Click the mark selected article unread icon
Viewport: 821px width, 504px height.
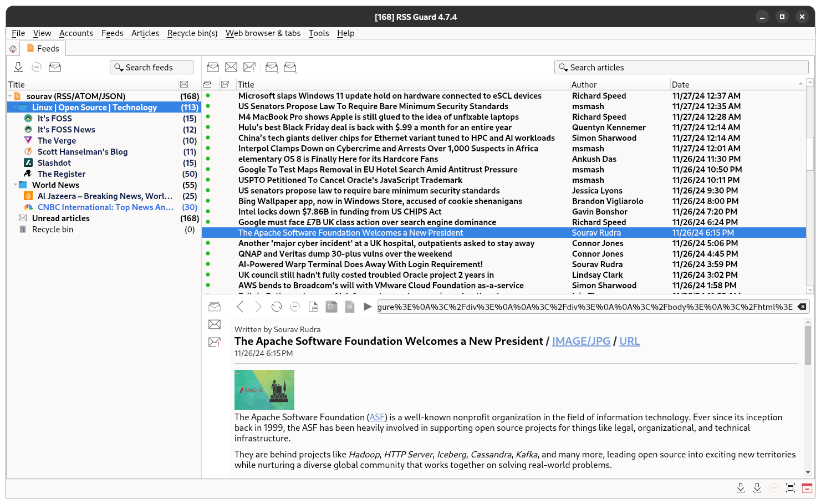click(x=231, y=67)
